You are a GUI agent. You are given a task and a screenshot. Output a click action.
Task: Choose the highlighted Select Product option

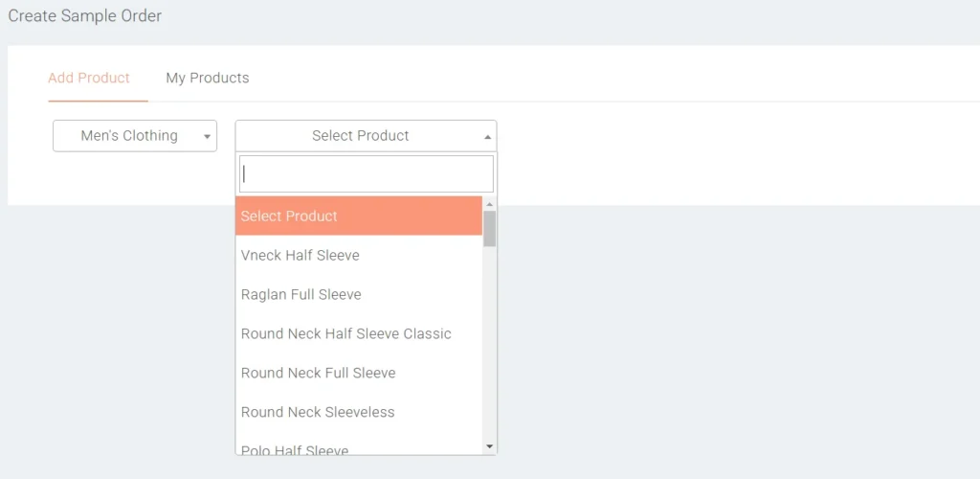click(358, 217)
